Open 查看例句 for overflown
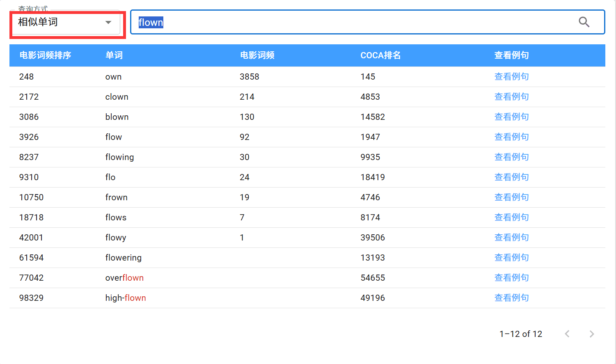The image size is (616, 364). coord(511,278)
